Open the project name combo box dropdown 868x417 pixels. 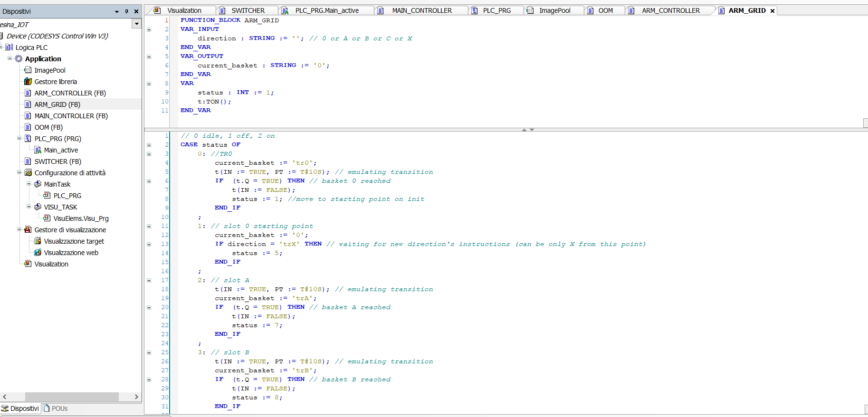pyautogui.click(x=137, y=24)
